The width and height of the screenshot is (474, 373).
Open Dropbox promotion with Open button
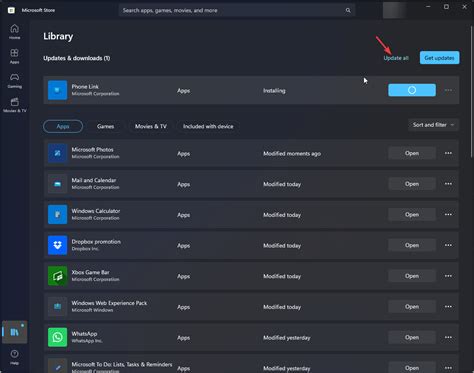coord(412,245)
